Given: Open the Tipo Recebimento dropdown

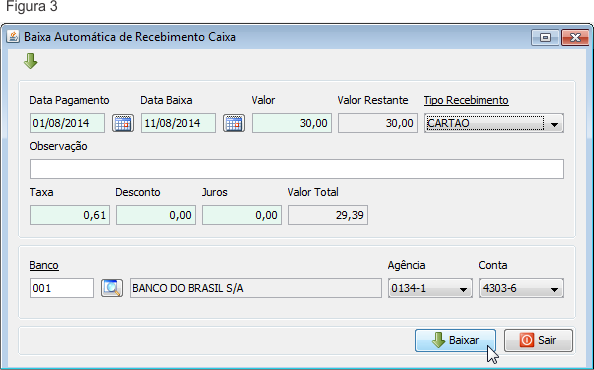Looking at the screenshot, I should click(x=494, y=123).
